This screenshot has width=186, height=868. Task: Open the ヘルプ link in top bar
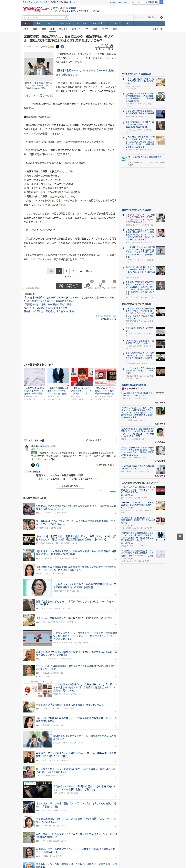pos(127,2)
